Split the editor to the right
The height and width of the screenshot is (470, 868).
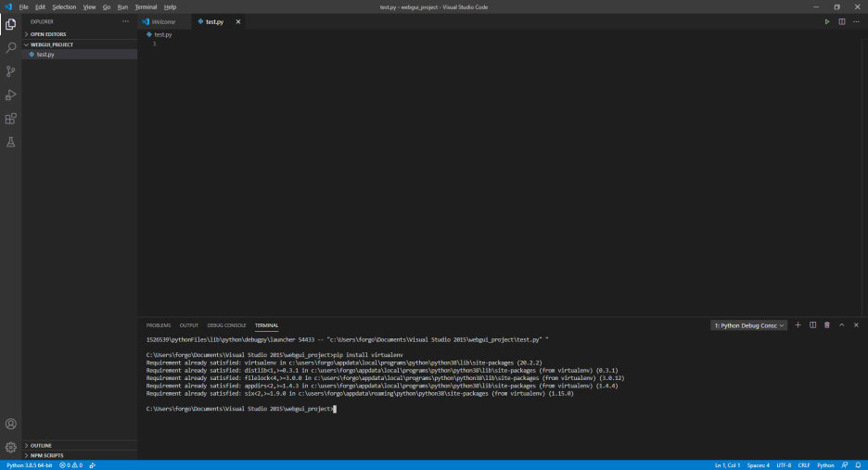click(x=841, y=21)
